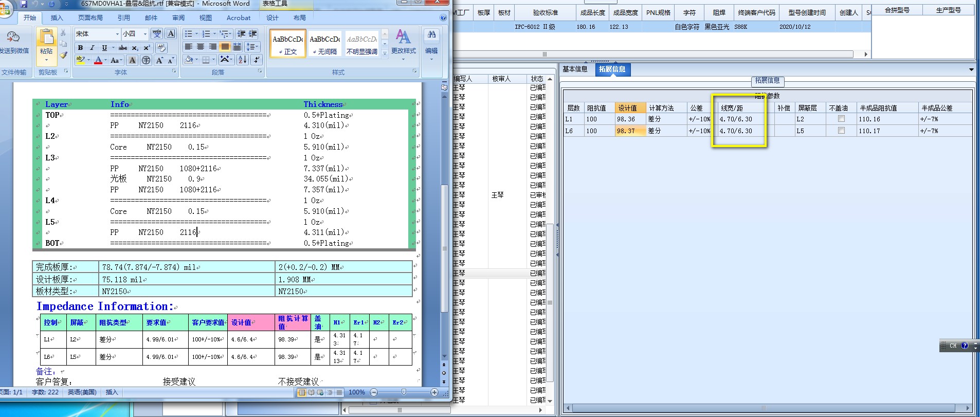Switch to 拓展信息 tab in right panel

tap(612, 69)
